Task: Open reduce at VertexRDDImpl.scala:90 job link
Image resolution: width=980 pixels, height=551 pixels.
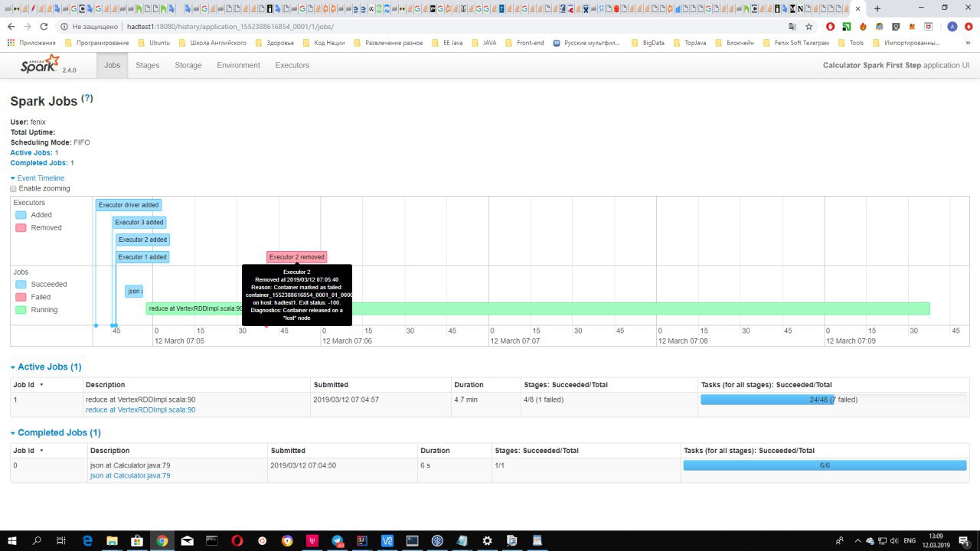Action: tap(140, 410)
